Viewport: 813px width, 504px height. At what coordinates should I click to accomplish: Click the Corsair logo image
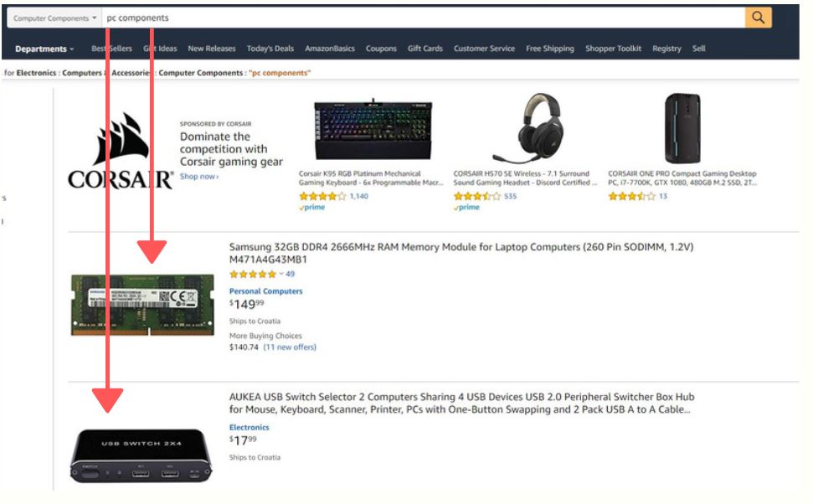(x=121, y=151)
